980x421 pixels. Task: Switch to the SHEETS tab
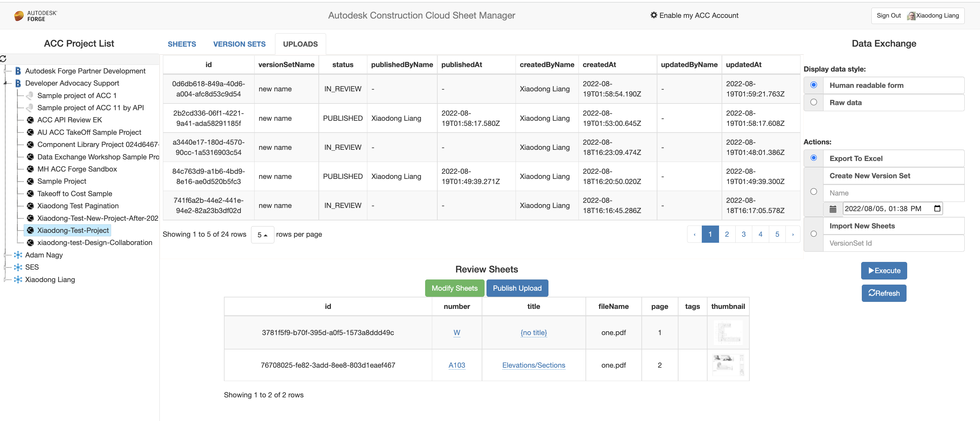[181, 44]
